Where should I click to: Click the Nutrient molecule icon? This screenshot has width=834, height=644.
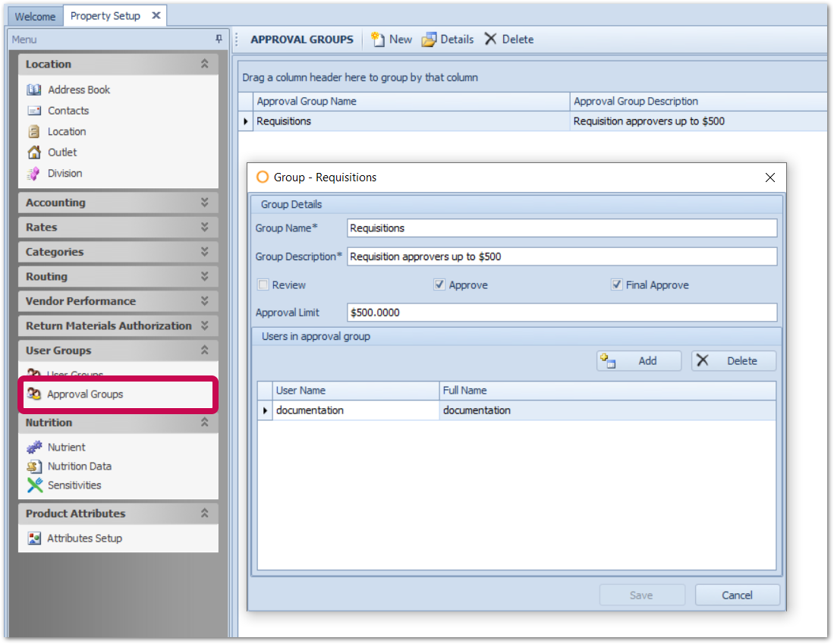[34, 448]
